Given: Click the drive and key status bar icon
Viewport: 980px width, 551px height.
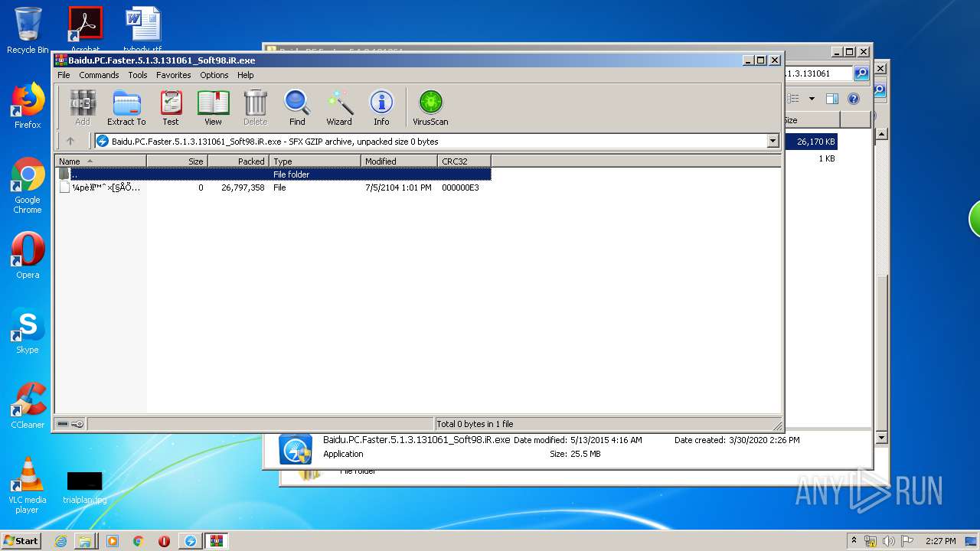Looking at the screenshot, I should (70, 423).
